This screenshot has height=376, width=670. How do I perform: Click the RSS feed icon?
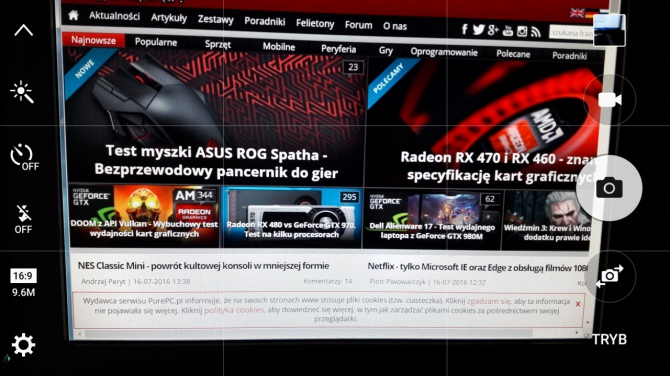point(536,32)
